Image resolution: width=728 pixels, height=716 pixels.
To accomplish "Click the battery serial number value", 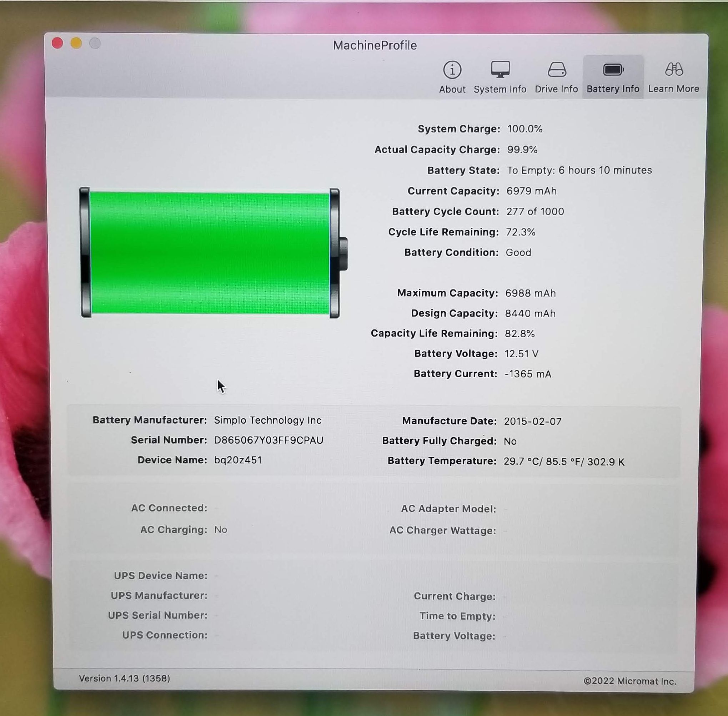I will tap(268, 440).
